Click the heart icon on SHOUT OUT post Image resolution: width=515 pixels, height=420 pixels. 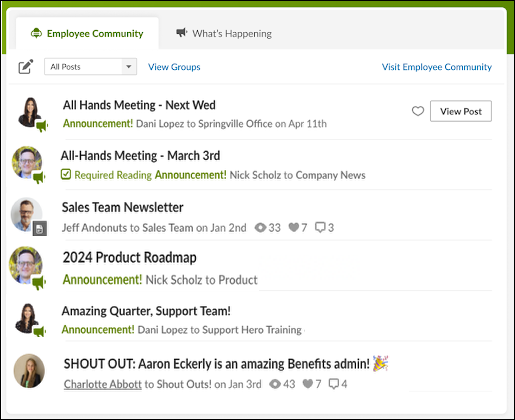point(308,384)
